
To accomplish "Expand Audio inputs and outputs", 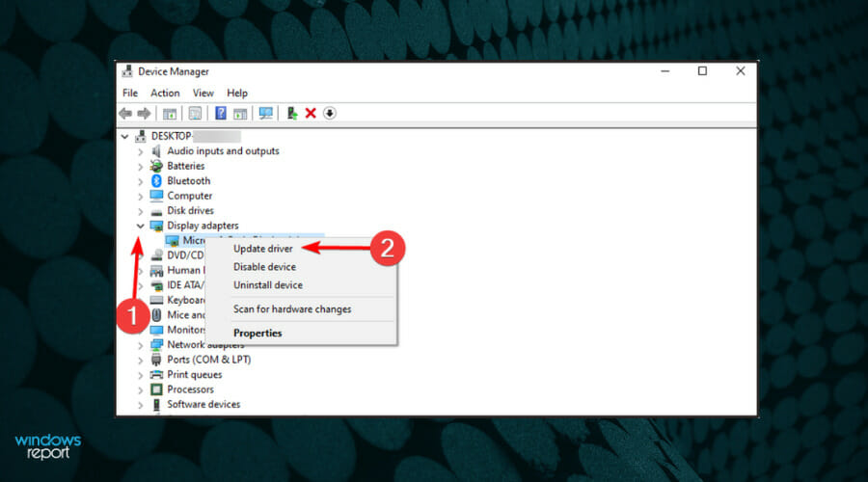I will tap(141, 151).
